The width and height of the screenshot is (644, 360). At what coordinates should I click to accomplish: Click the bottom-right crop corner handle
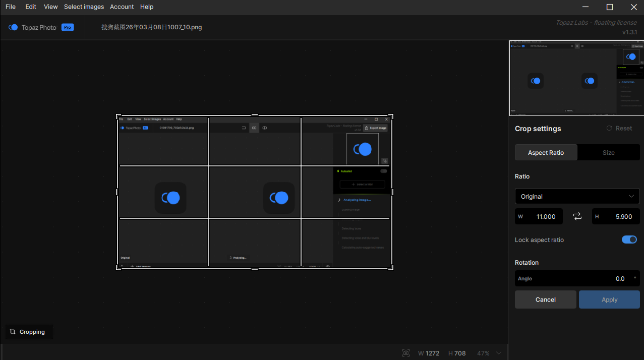pyautogui.click(x=391, y=268)
